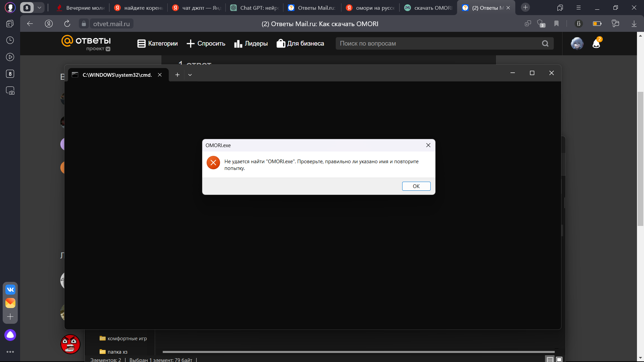Close the OMORI.exe error dialog with X
This screenshot has height=362, width=644.
(428, 145)
